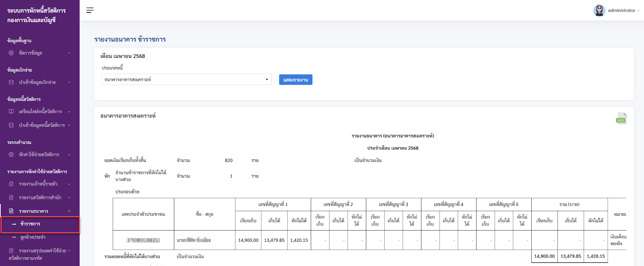Click the รายงานสวัสดิการสำนัก document icon
Image resolution: width=644 pixels, height=266 pixels.
[11, 197]
